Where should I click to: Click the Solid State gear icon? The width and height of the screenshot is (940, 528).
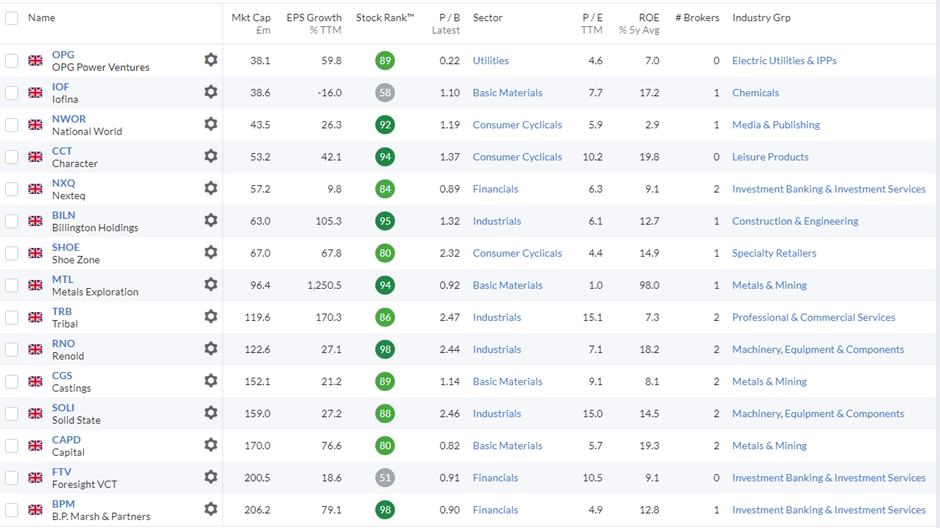210,412
